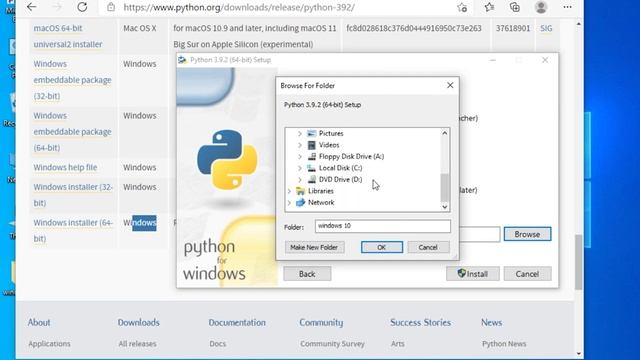The width and height of the screenshot is (640, 360).
Task: Expand the Videos tree node
Action: tap(300, 145)
